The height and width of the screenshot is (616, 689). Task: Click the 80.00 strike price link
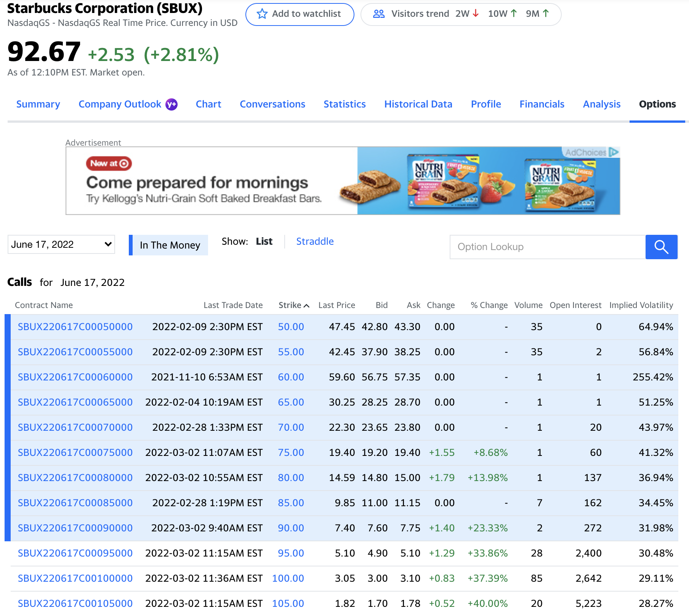[x=291, y=478]
